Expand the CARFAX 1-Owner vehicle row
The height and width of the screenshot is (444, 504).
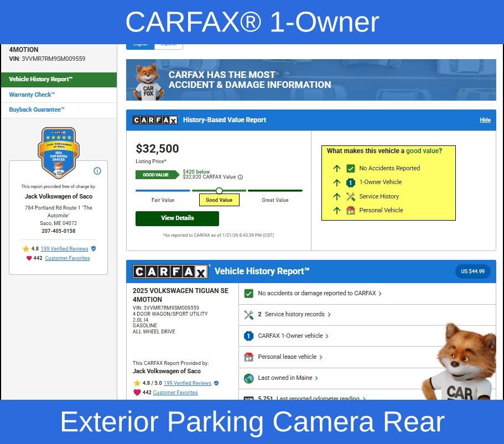[x=293, y=336]
